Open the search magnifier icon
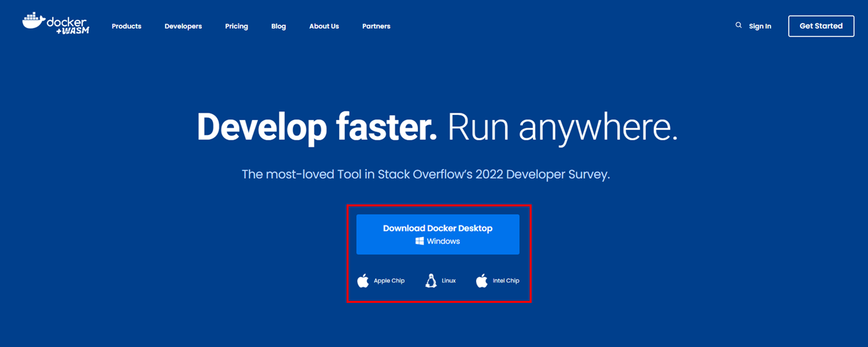Image resolution: width=868 pixels, height=347 pixels. pyautogui.click(x=738, y=25)
